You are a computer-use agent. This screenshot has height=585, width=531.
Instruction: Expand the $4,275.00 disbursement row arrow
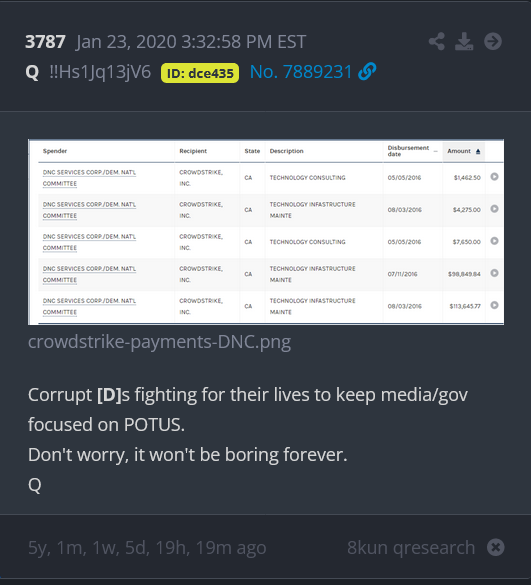pos(494,209)
